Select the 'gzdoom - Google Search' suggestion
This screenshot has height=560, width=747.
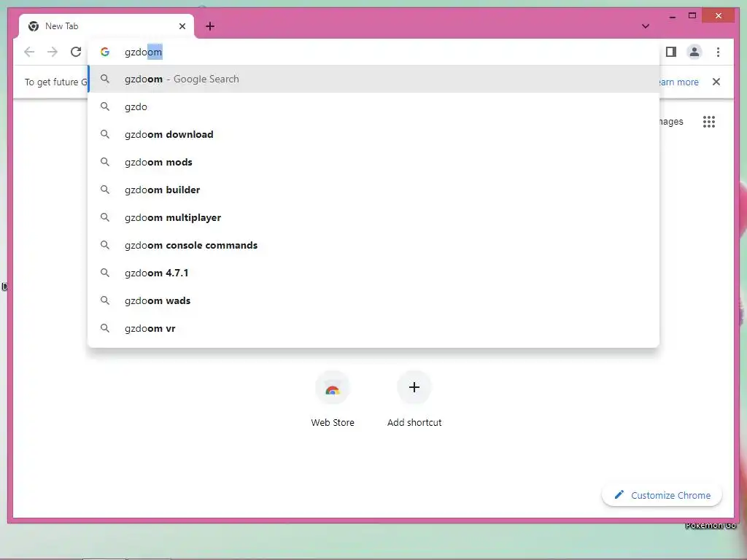(x=374, y=79)
